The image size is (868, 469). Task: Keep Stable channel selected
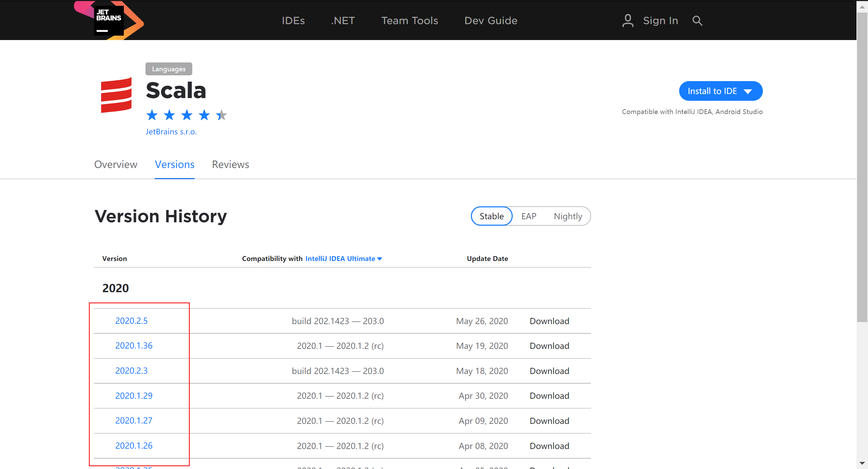point(491,216)
